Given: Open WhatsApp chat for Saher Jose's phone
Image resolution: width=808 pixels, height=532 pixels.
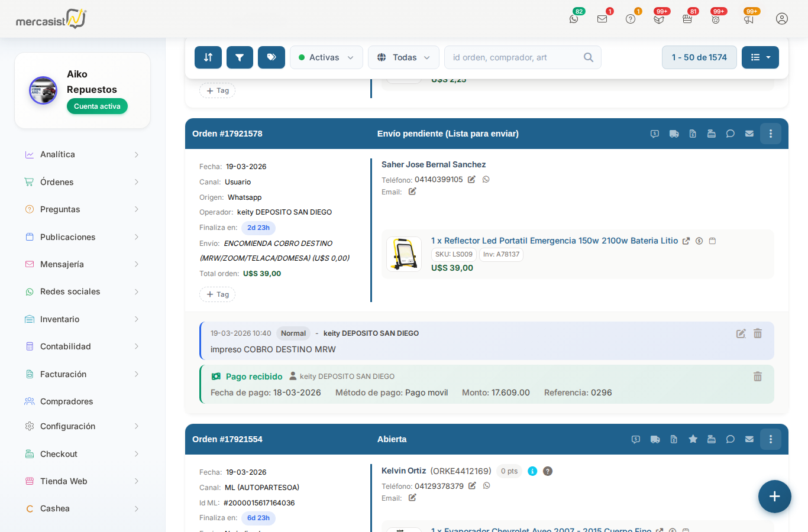Looking at the screenshot, I should 486,180.
